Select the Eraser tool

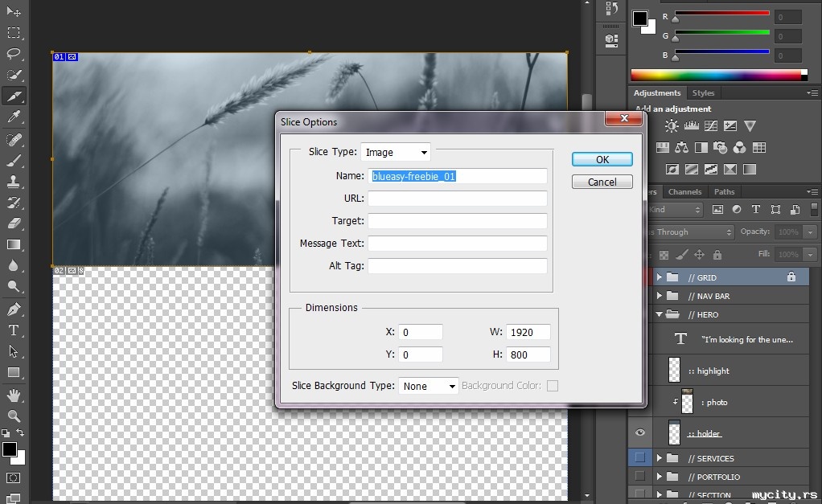pos(14,223)
